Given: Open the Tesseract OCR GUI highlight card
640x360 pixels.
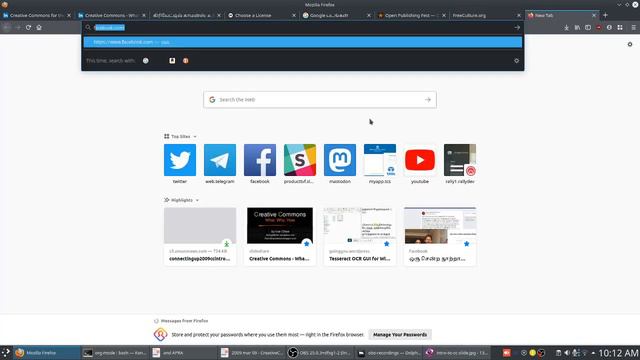Looking at the screenshot, I should pyautogui.click(x=360, y=236).
